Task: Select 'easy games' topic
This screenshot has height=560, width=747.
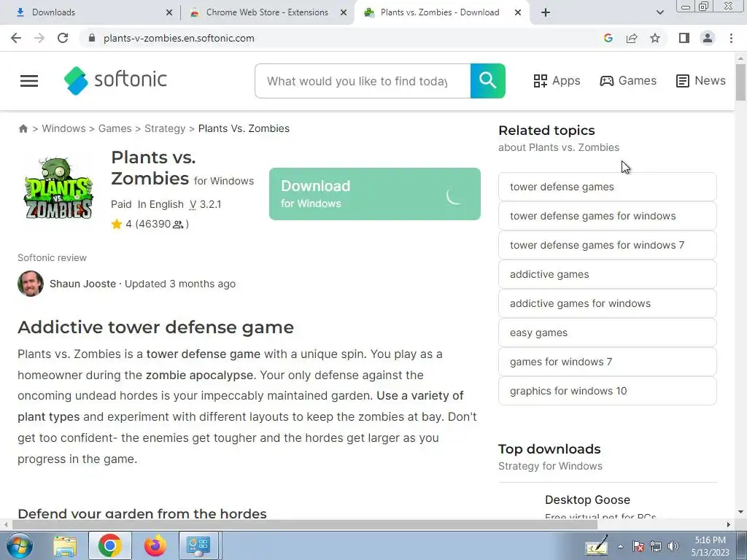Action: [x=608, y=332]
